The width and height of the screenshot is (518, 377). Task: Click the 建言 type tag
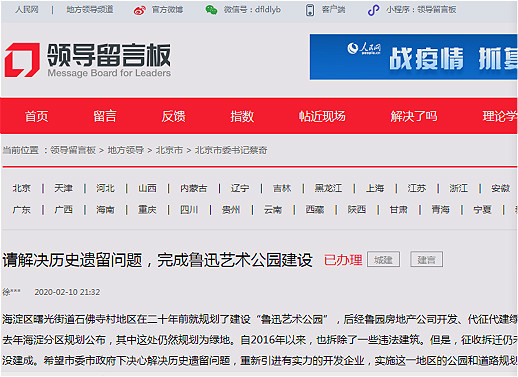point(426,259)
